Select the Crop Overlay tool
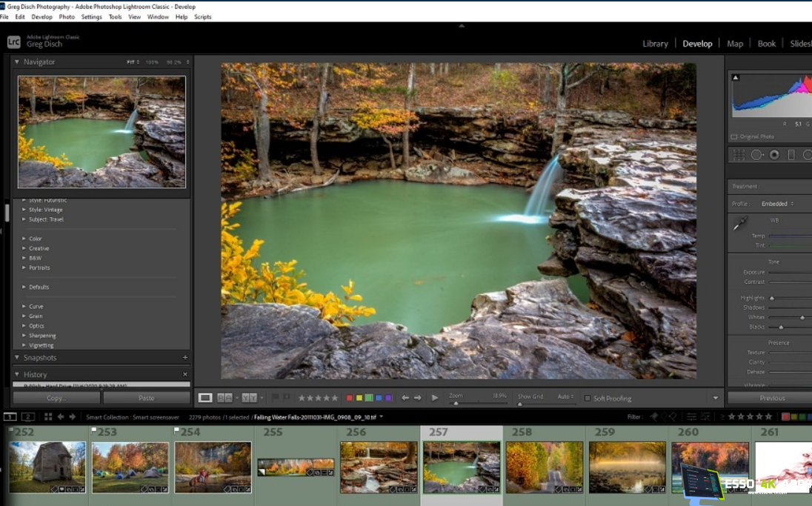Screen dimensions: 812x506 pyautogui.click(x=739, y=155)
